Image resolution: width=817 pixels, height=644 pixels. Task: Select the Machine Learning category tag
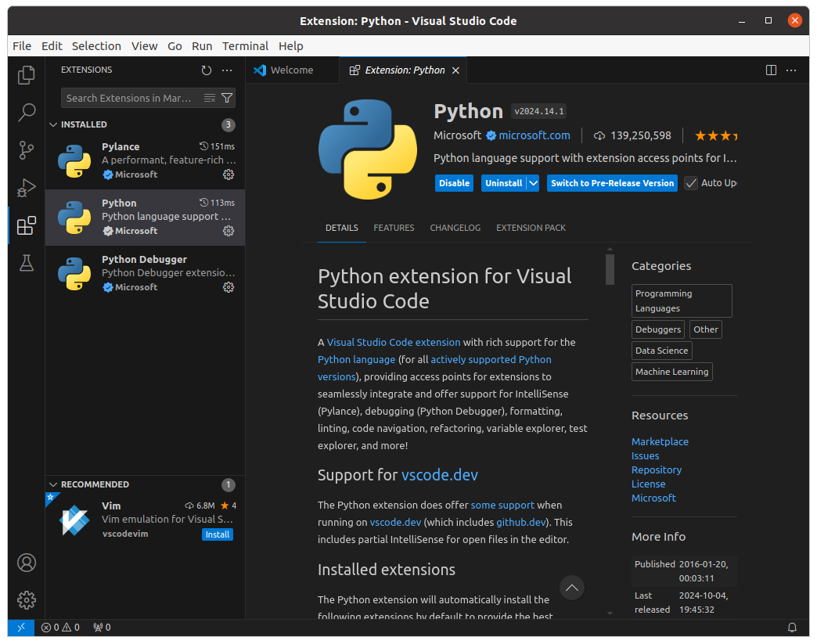pyautogui.click(x=671, y=372)
